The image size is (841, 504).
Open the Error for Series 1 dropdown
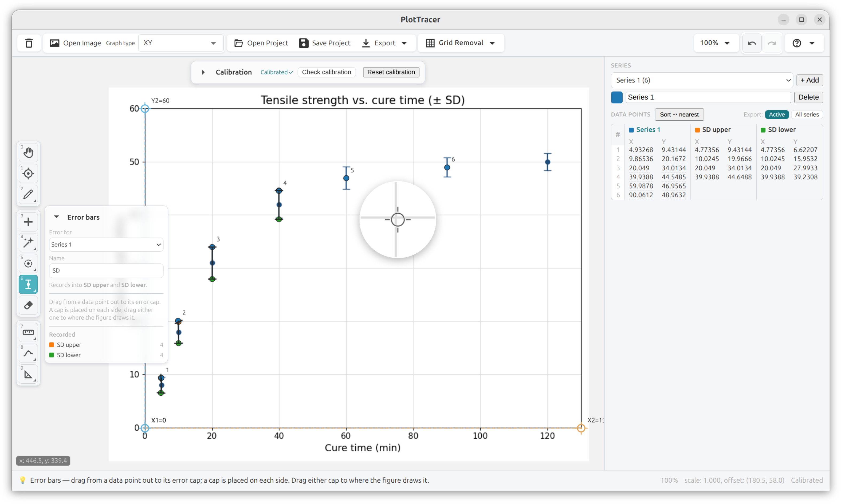pos(106,245)
